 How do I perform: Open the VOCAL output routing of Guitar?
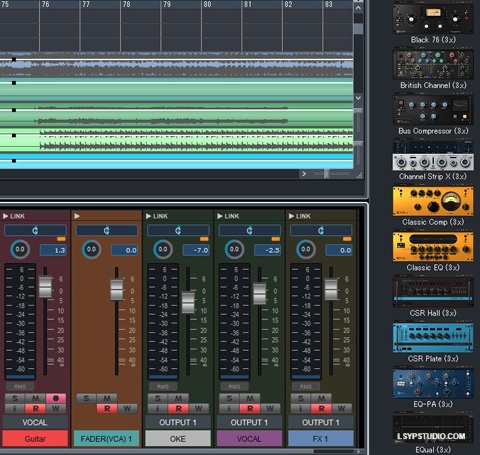coord(35,422)
